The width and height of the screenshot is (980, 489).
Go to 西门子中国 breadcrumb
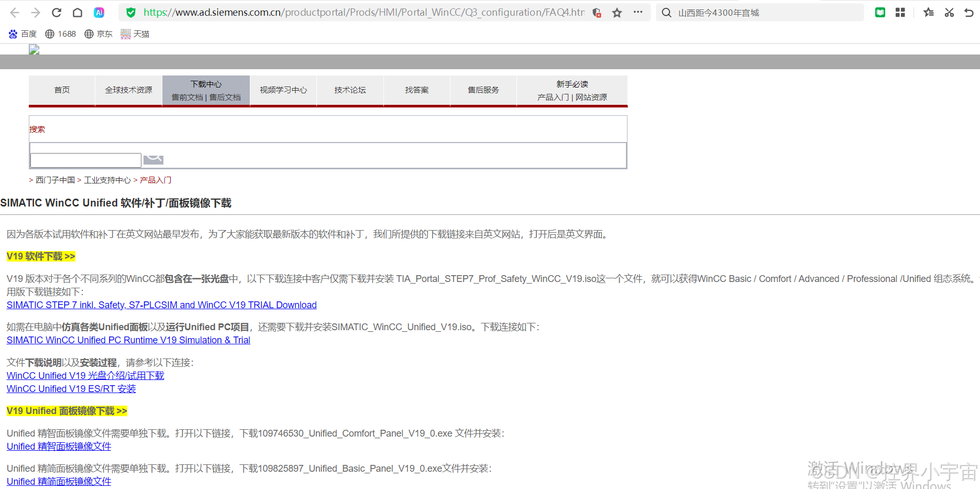[55, 180]
